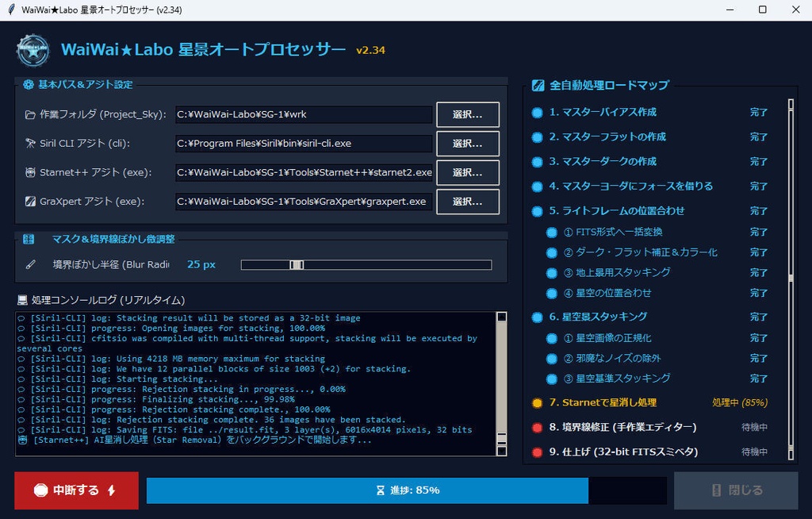Click the Siril CLI path input field
Viewport: 812px width, 519px height.
coord(304,144)
